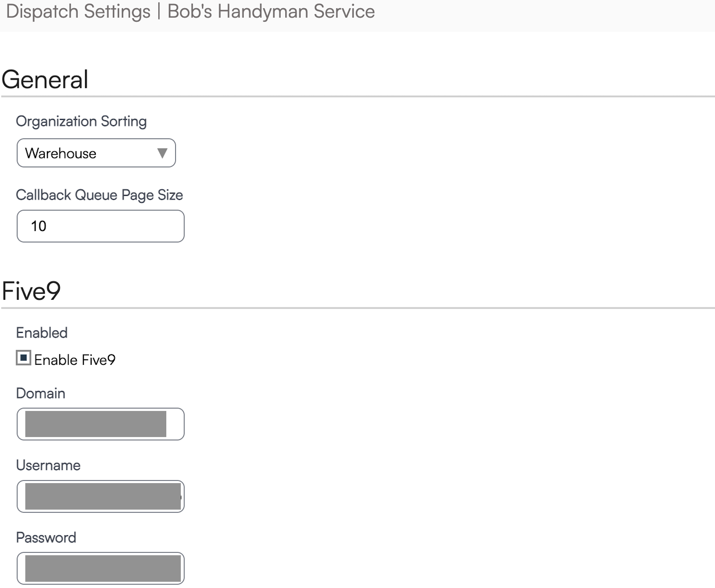Click the divider line under General heading

(x=357, y=97)
